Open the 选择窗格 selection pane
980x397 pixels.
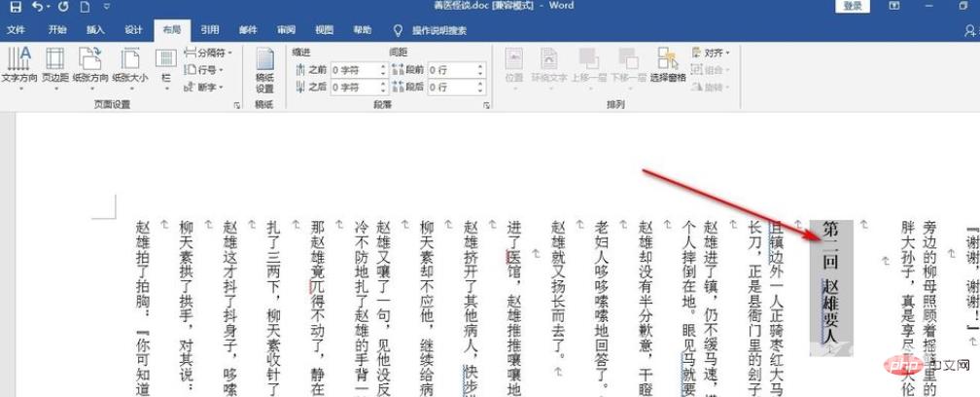[x=668, y=65]
